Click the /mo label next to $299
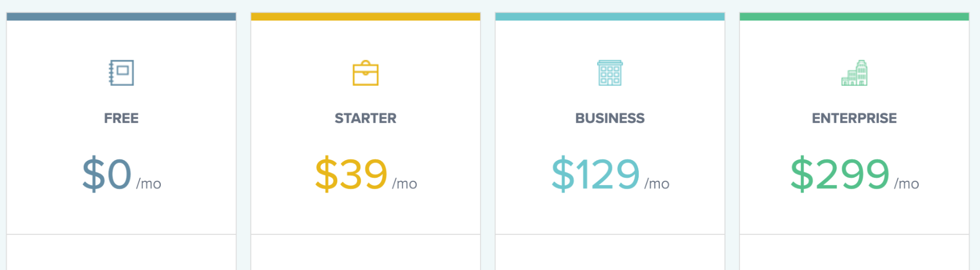The width and height of the screenshot is (980, 270). (x=906, y=184)
